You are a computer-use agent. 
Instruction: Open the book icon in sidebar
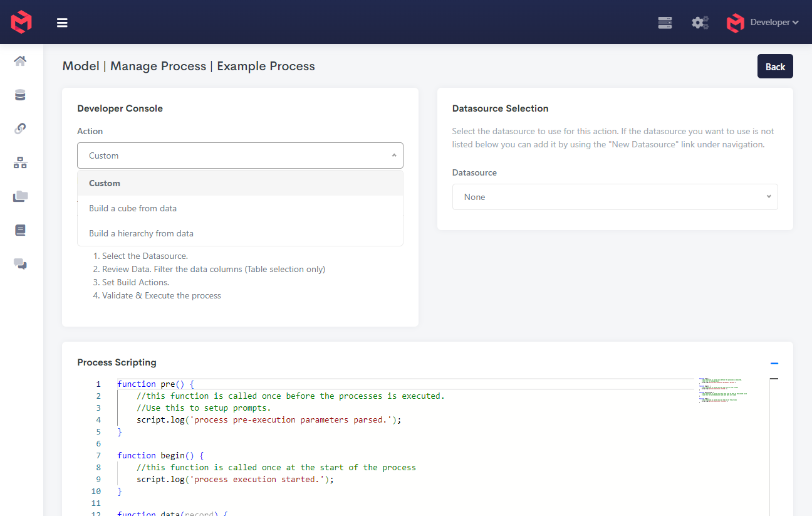(20, 230)
